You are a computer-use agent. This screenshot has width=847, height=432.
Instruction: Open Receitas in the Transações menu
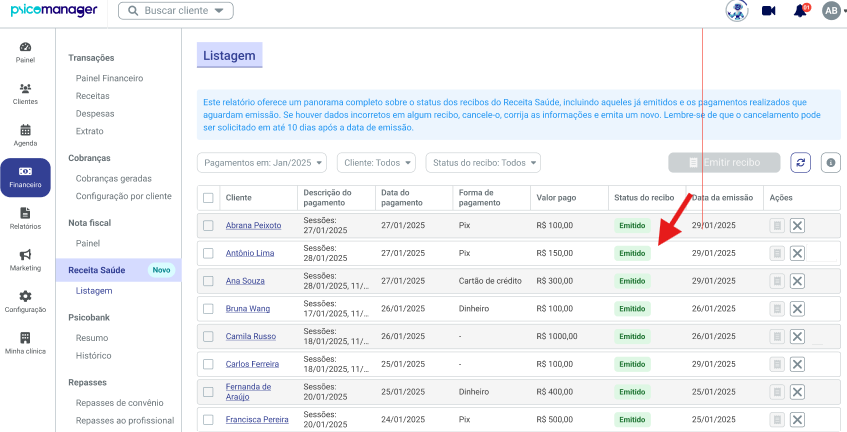[92, 96]
